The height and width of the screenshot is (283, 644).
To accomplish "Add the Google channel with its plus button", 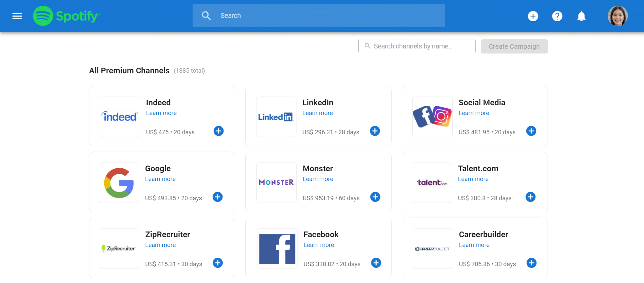I will pos(218,197).
